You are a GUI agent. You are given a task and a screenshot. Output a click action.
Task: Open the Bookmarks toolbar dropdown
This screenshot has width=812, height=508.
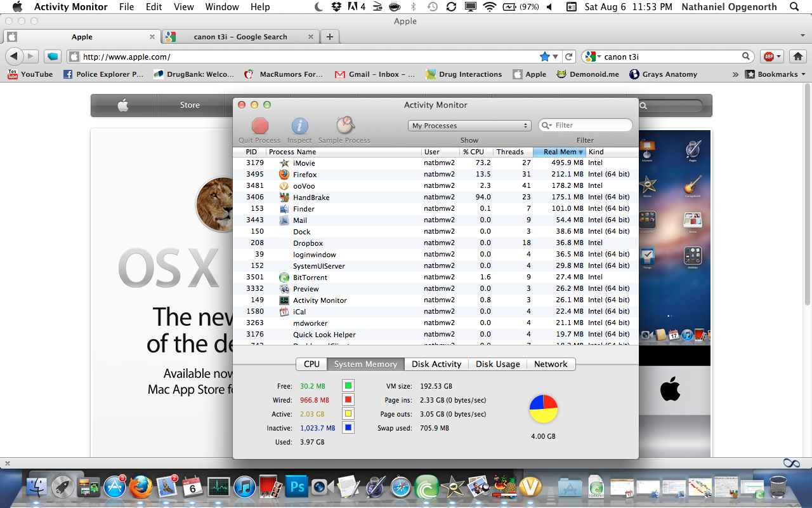776,74
